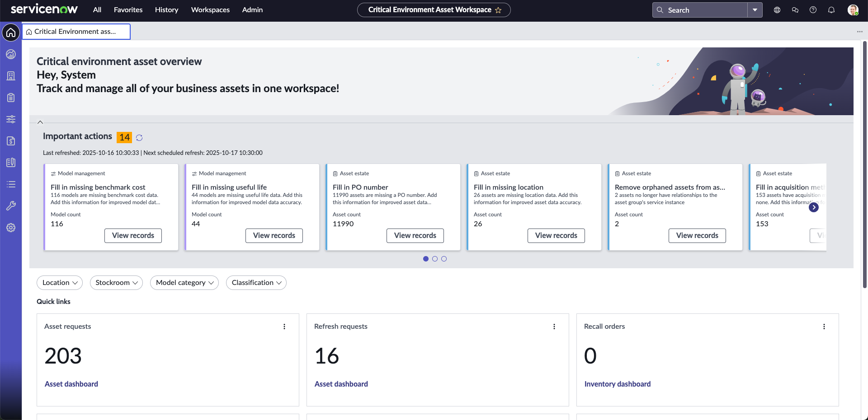
Task: Open Asset dashboard link under Asset requests
Action: click(x=71, y=384)
